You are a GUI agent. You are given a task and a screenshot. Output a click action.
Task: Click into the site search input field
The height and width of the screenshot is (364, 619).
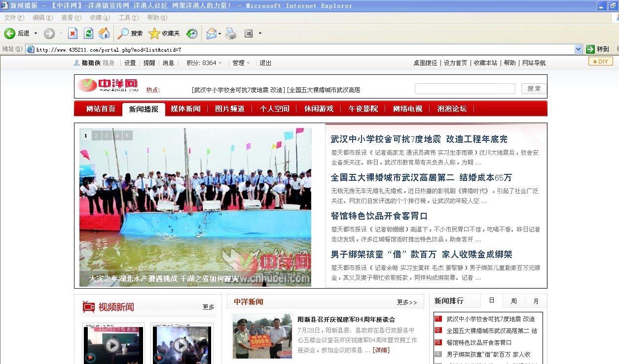pyautogui.click(x=465, y=89)
